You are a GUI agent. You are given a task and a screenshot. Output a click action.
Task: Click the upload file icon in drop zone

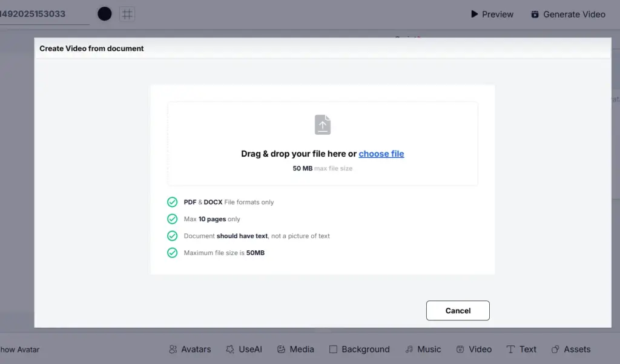[x=323, y=125]
